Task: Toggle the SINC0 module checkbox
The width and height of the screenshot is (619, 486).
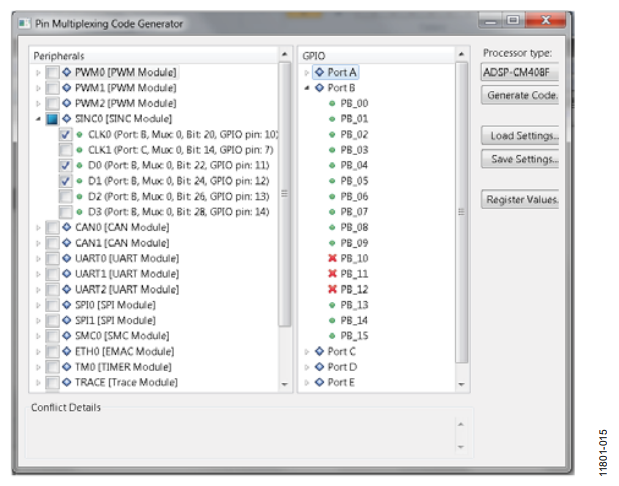Action: [52, 119]
